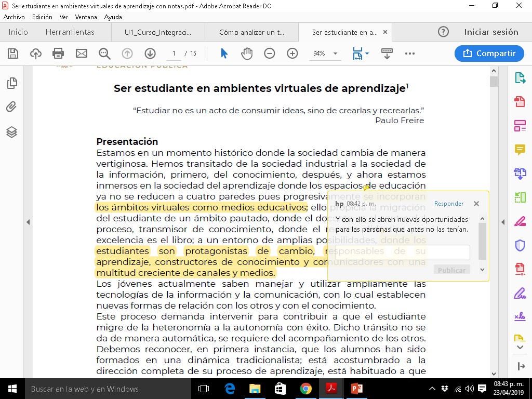Open the Comment tool in right pane
The image size is (532, 399).
(x=520, y=150)
